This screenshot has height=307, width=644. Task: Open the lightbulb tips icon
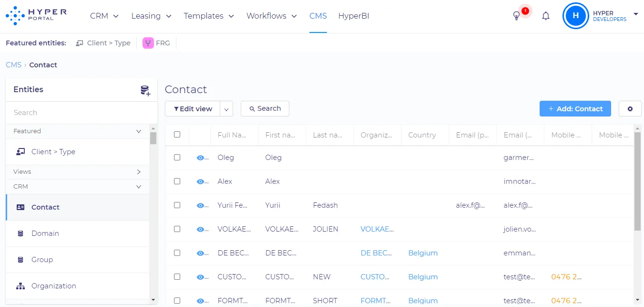516,16
